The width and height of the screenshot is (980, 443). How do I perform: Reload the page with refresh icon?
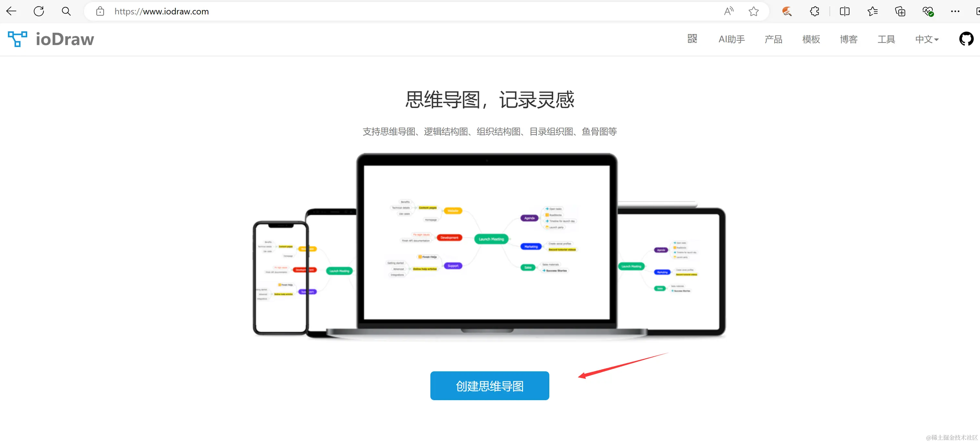39,11
